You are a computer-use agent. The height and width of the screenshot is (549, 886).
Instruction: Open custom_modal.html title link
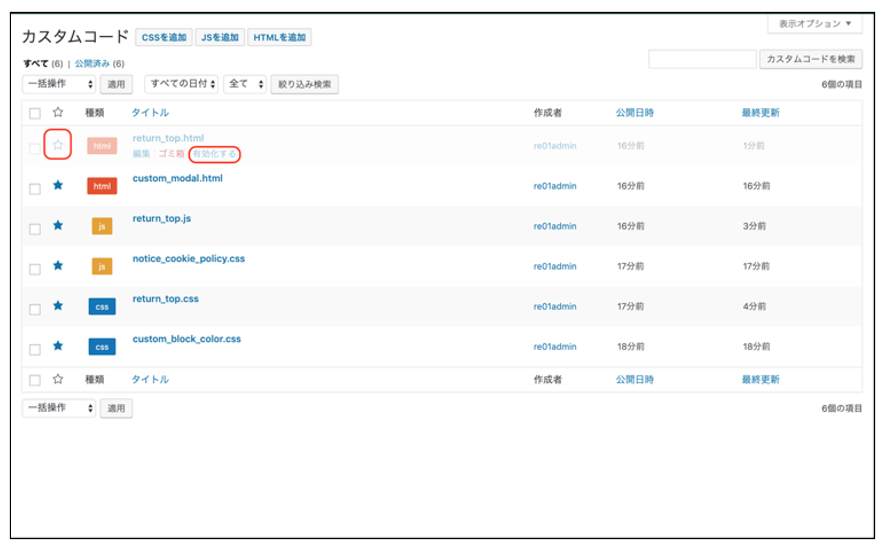177,178
